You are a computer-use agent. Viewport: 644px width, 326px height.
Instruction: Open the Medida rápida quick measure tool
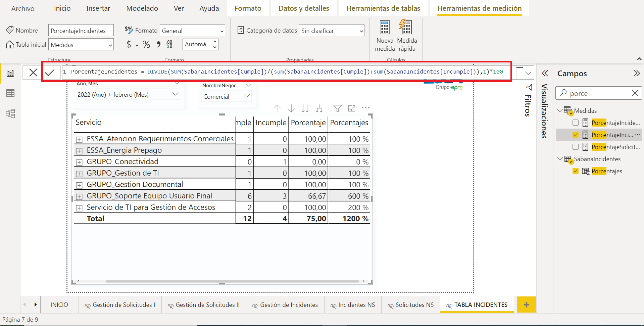click(407, 36)
